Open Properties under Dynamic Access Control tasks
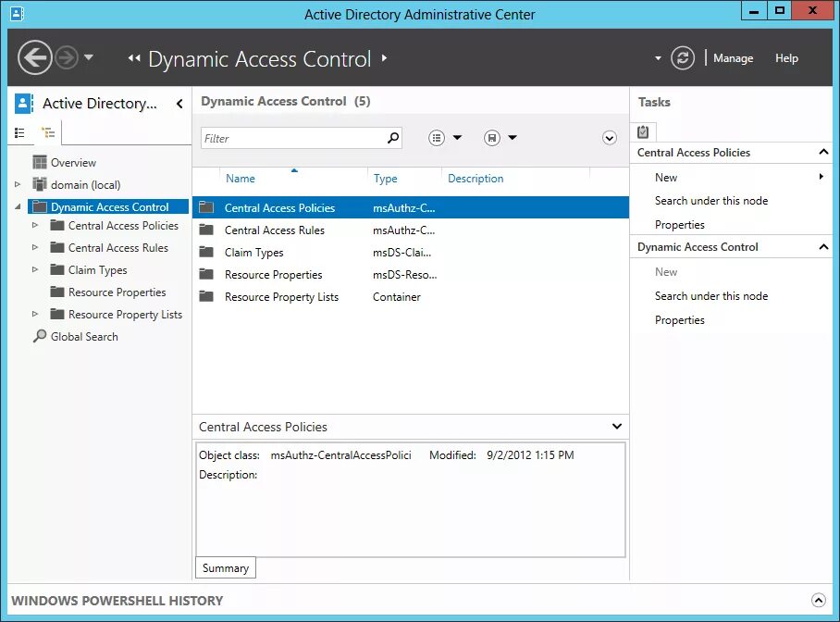This screenshot has width=840, height=622. point(679,320)
